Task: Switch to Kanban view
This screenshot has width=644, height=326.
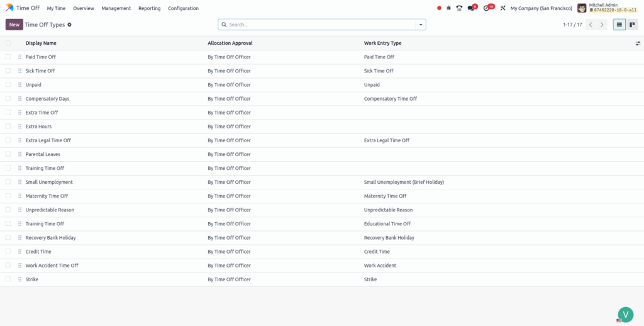Action: click(633, 25)
